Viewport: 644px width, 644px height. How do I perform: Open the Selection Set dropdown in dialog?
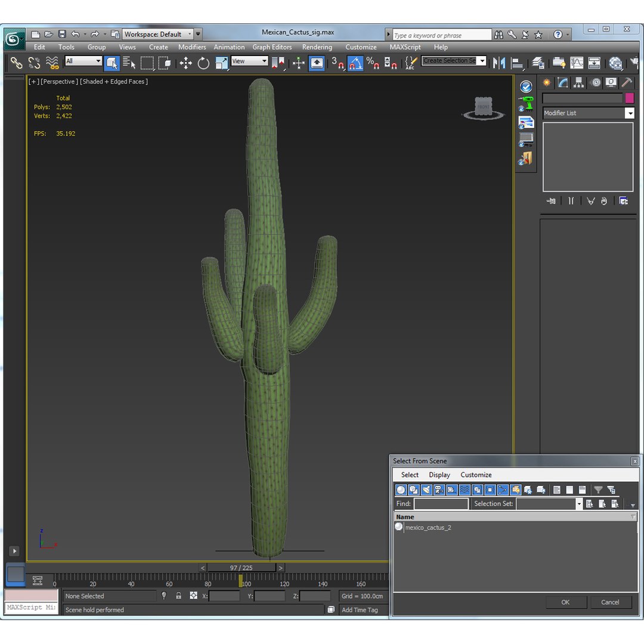click(x=578, y=504)
